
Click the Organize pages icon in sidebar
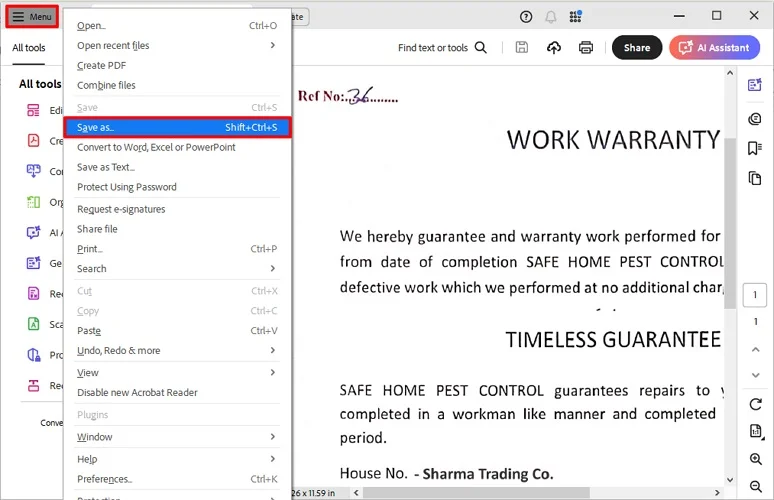pos(33,202)
